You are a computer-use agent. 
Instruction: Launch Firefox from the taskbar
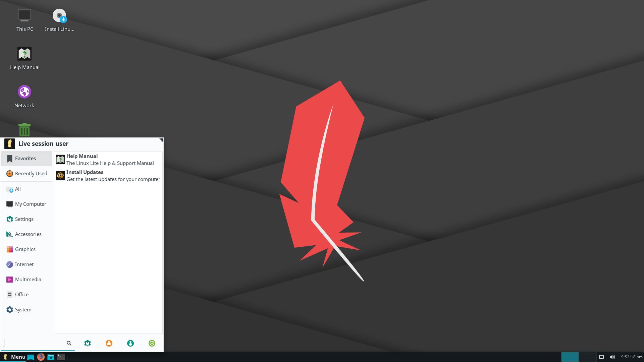(41, 357)
